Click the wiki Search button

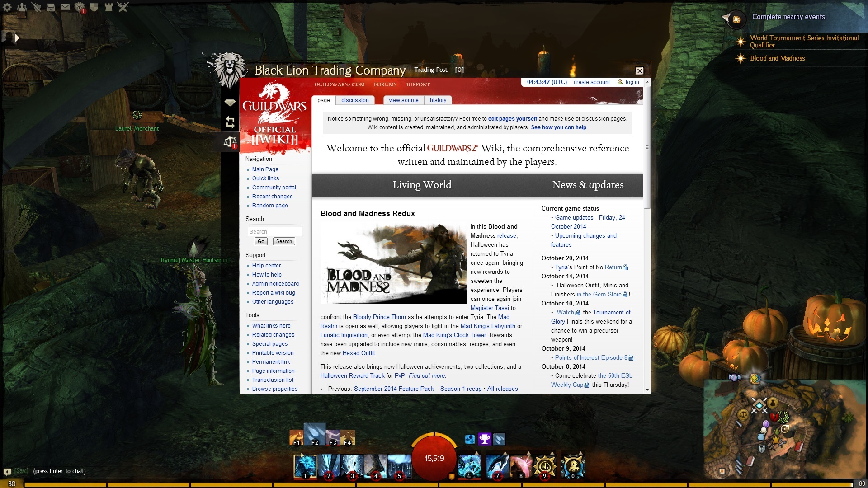(284, 241)
